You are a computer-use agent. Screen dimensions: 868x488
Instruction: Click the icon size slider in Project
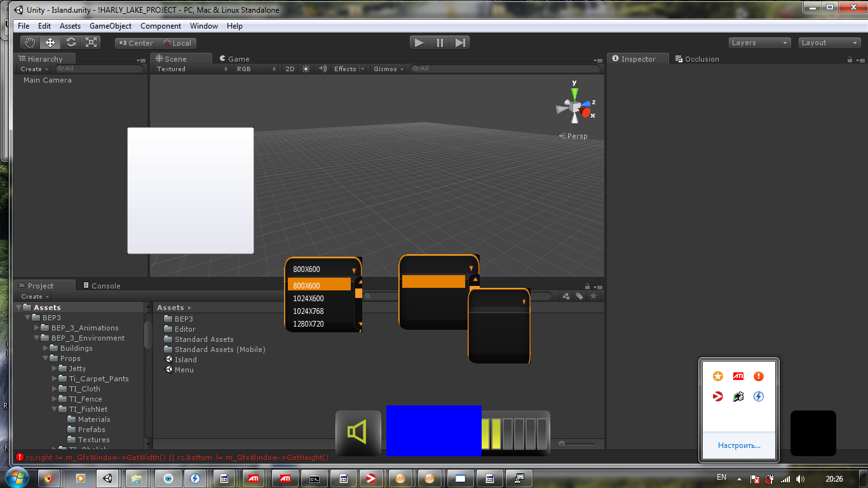click(x=576, y=444)
